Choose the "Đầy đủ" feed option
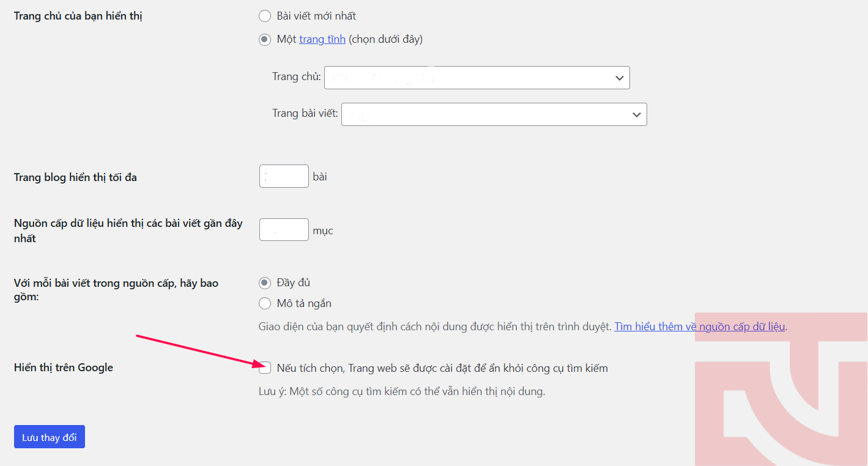Viewport: 868px width, 466px height. pos(265,283)
